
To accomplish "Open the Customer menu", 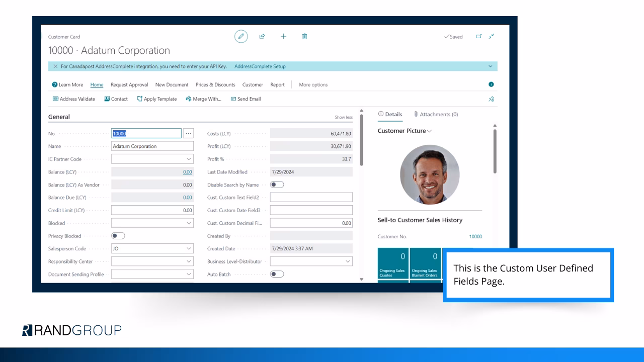I will pyautogui.click(x=253, y=85).
